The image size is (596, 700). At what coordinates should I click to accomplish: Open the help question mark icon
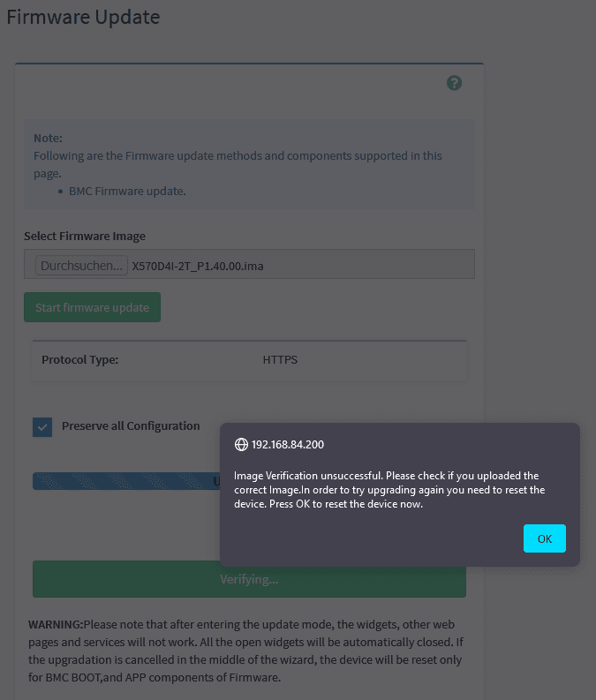[454, 84]
